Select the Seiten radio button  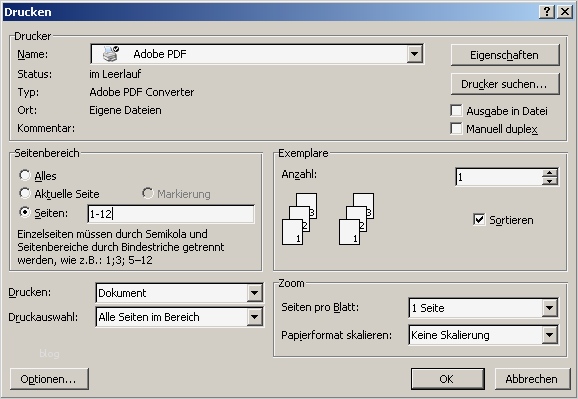pyautogui.click(x=25, y=212)
